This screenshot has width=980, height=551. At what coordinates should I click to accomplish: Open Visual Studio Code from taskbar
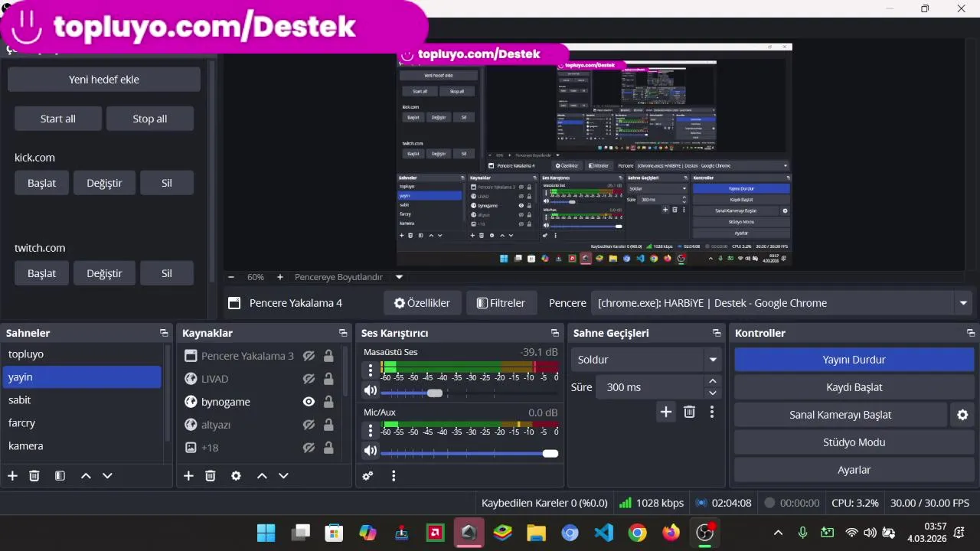pyautogui.click(x=603, y=533)
